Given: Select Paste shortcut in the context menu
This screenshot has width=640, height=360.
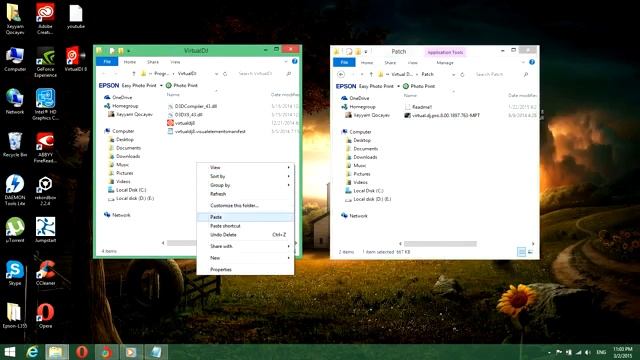Looking at the screenshot, I should [245, 226].
